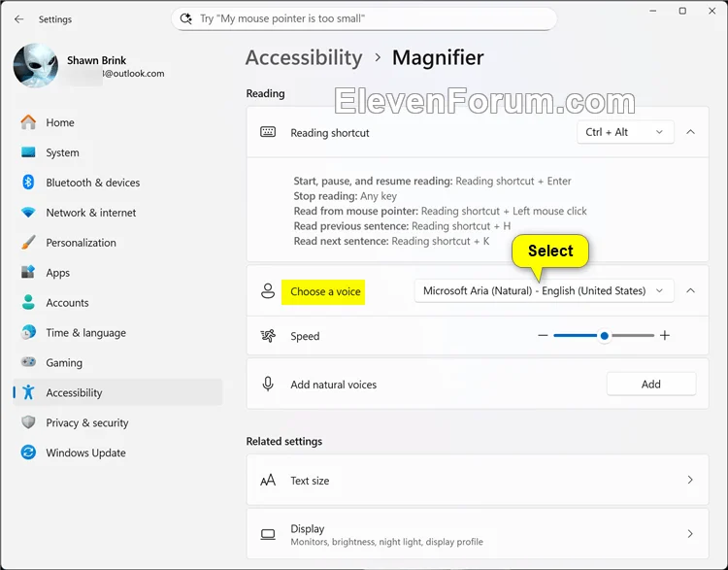Open the Microsoft Aria voice dropdown
The image size is (728, 570).
tap(544, 290)
